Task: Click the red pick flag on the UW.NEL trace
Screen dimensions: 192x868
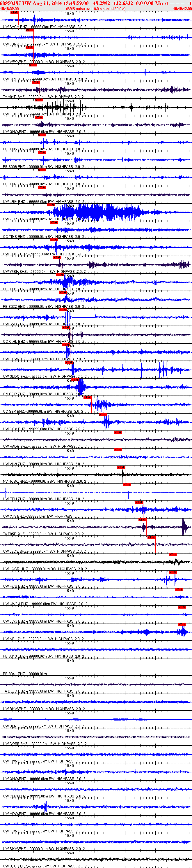Action: point(182,625)
